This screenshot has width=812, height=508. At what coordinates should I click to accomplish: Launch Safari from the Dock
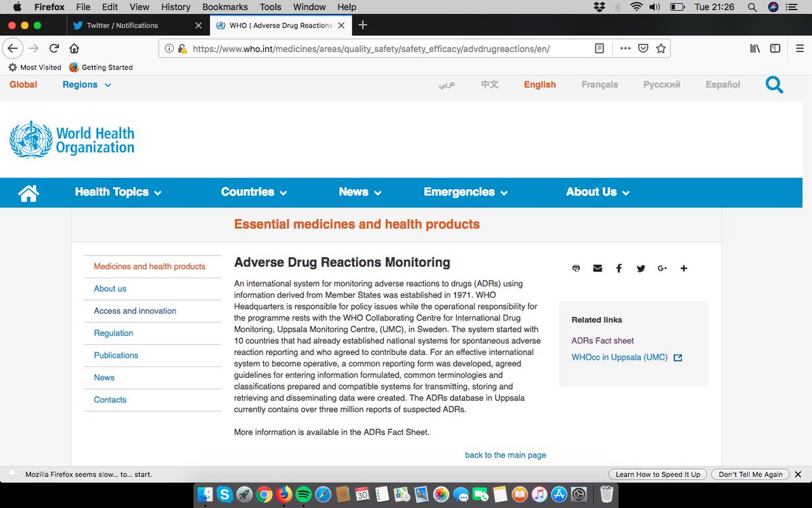click(323, 494)
